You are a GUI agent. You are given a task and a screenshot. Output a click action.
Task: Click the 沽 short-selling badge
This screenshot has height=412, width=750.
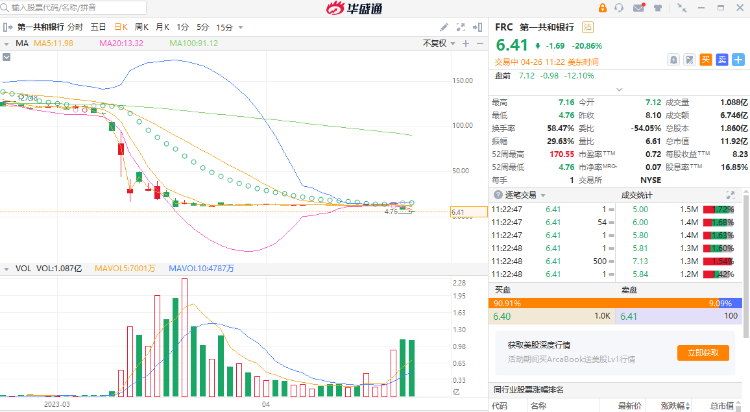pos(588,27)
